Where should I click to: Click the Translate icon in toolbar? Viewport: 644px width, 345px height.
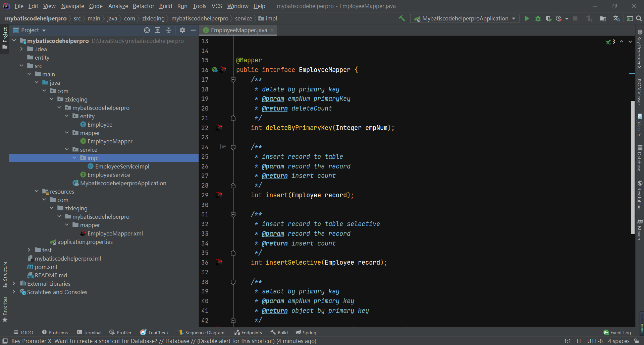click(616, 18)
